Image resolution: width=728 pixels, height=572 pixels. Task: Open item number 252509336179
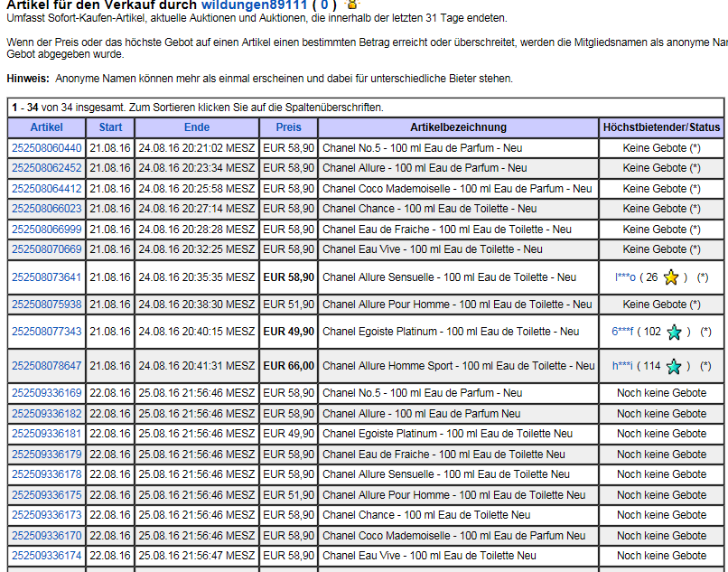tap(46, 455)
